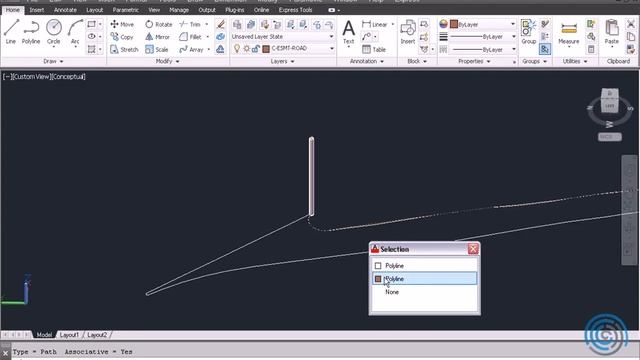This screenshot has width=640, height=360.
Task: Click the Explode tool icon
Action: coord(220,37)
